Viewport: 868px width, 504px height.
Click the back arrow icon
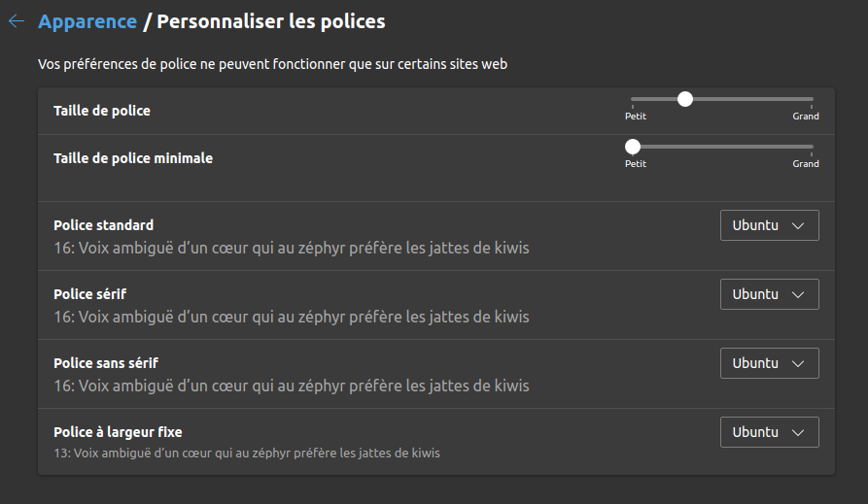pyautogui.click(x=17, y=21)
